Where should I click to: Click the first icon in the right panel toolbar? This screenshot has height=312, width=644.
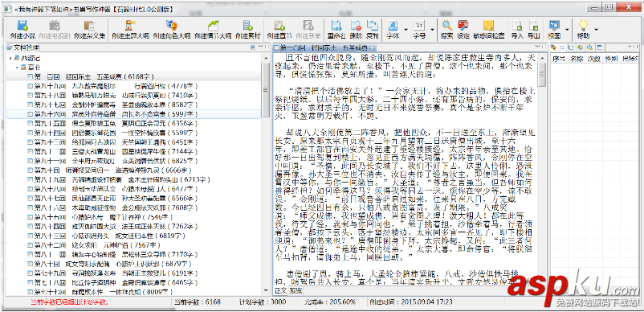pos(553,47)
